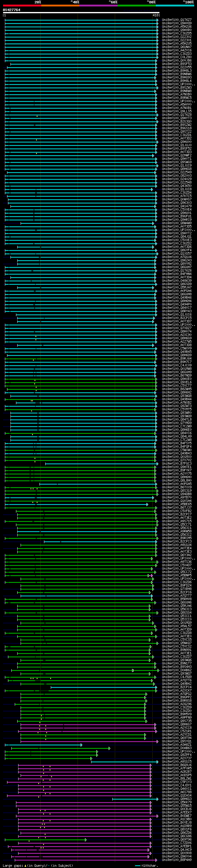The image size is (197, 868).
Task: Open hit UniRef100_Q9AVQ9
Action: [176, 23]
